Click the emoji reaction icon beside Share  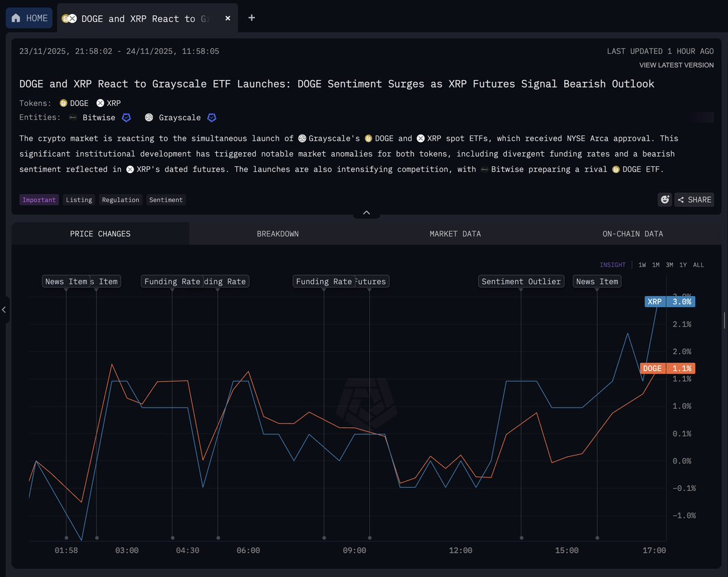[x=665, y=200]
